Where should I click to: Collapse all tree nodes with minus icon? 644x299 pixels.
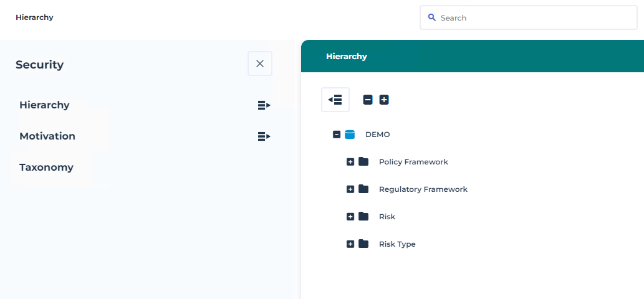(x=368, y=100)
